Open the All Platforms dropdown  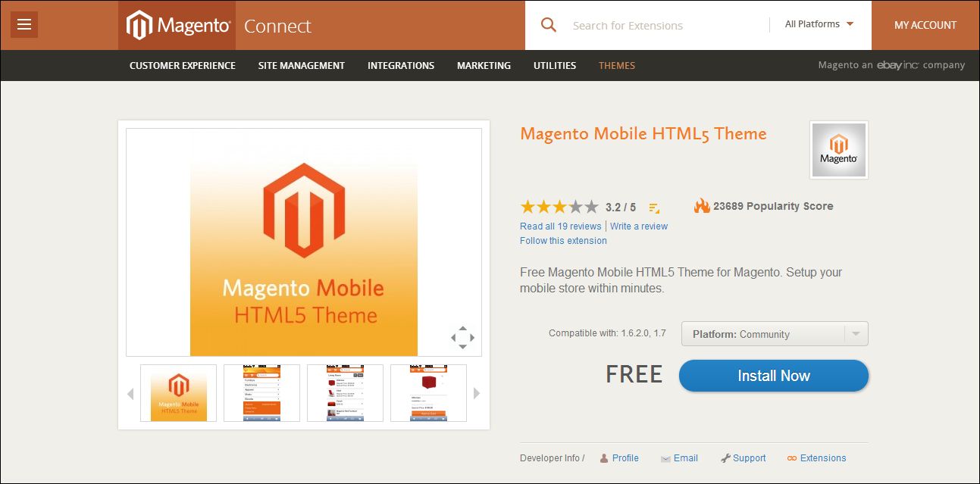coord(819,24)
